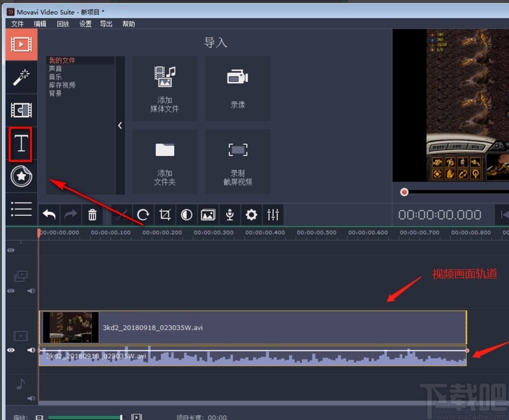Open clip properties gear icon

pyautogui.click(x=251, y=215)
